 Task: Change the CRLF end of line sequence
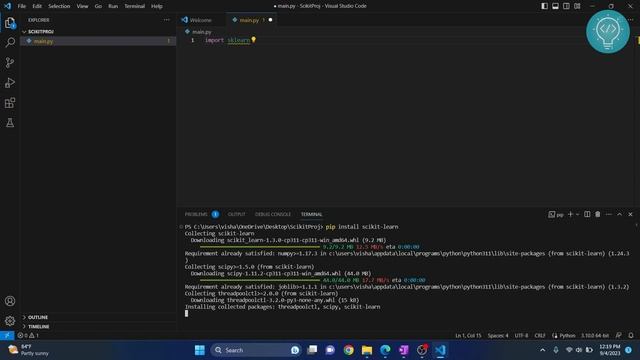click(540, 336)
